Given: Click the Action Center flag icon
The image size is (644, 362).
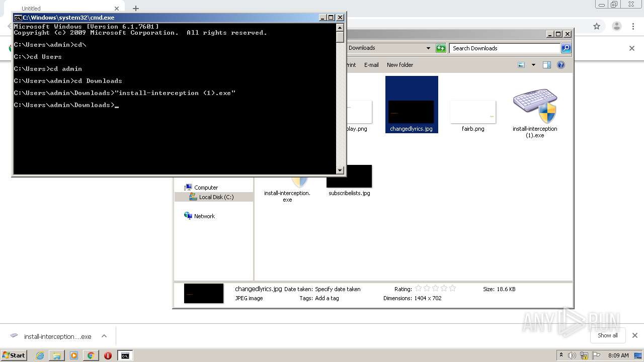Looking at the screenshot, I should point(596,355).
